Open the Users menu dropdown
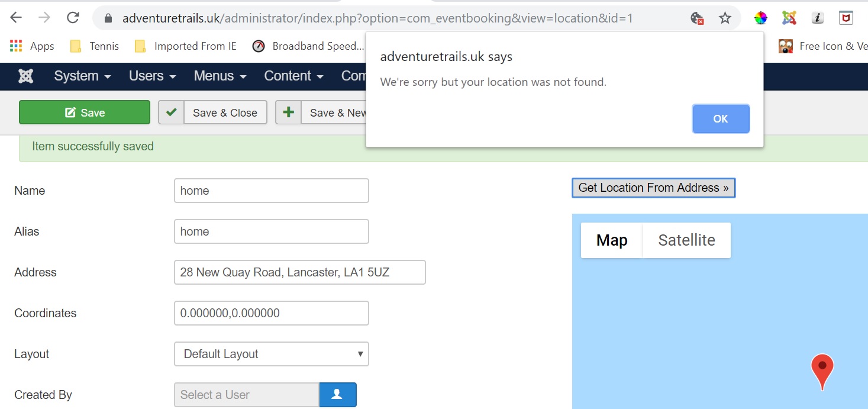The height and width of the screenshot is (409, 868). [153, 76]
